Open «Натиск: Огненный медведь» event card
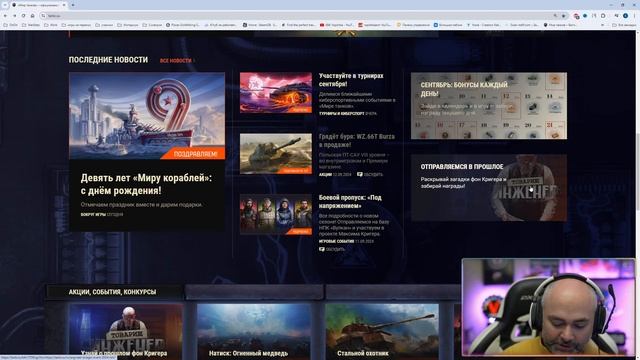 (254, 331)
